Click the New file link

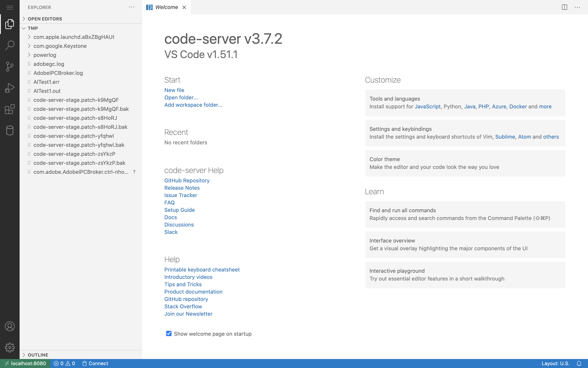point(174,90)
